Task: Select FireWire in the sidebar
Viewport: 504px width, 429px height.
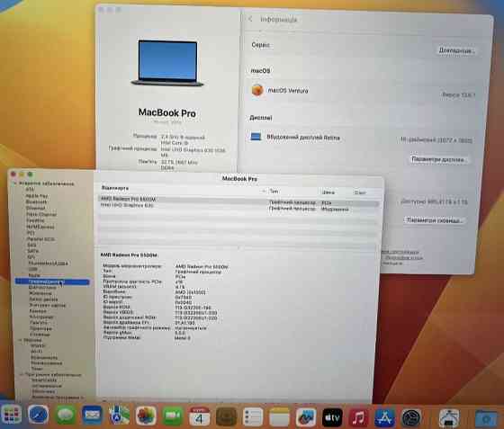Action: [35, 220]
